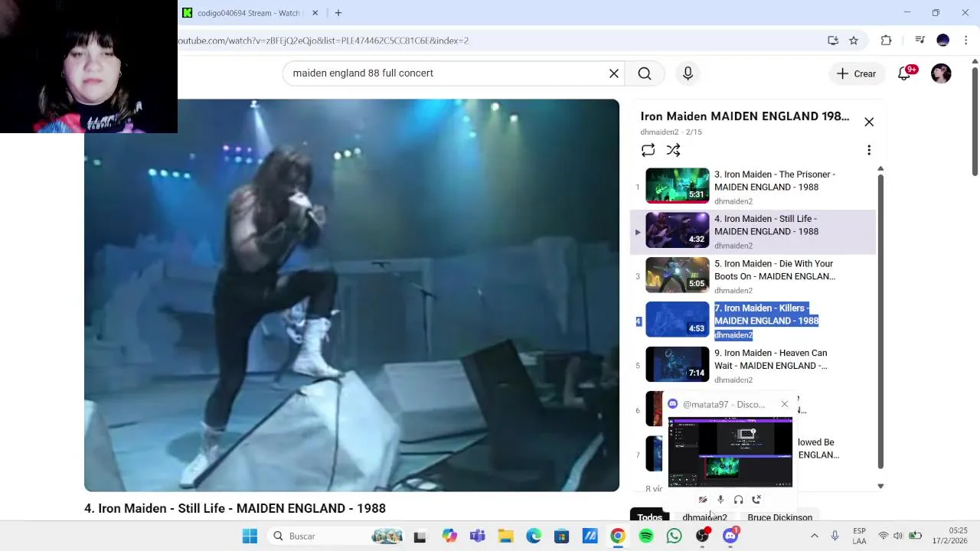This screenshot has width=980, height=551.
Task: Click dhmaiden2 channel under The Prisoner
Action: click(x=733, y=201)
